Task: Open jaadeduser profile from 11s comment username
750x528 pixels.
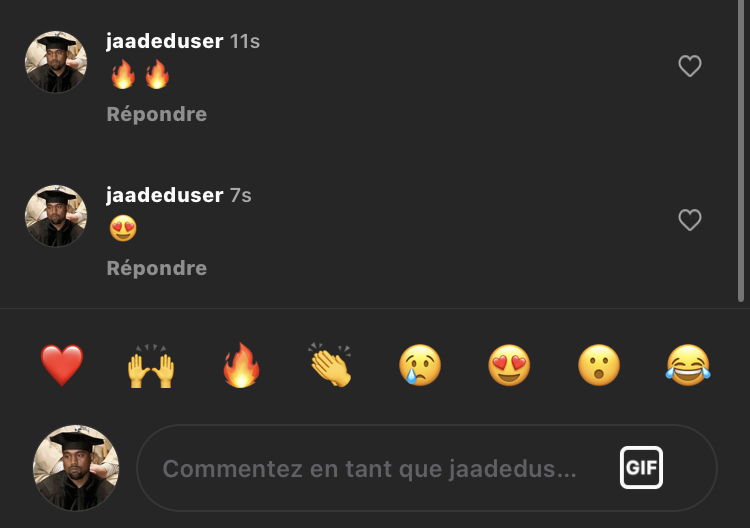Action: (x=165, y=41)
